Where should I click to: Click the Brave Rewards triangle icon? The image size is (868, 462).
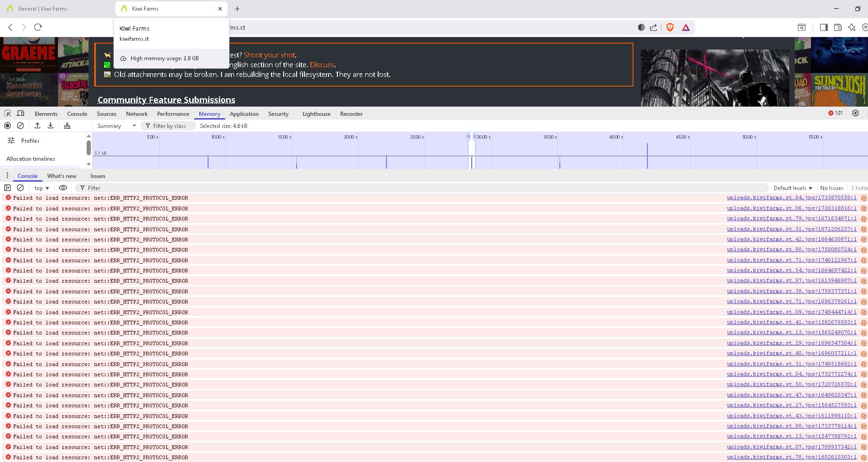(x=686, y=27)
